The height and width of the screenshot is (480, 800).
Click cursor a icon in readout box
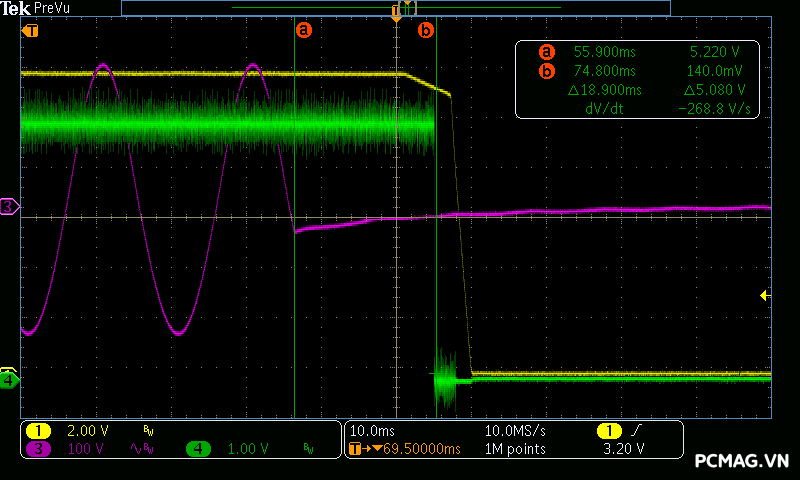546,52
